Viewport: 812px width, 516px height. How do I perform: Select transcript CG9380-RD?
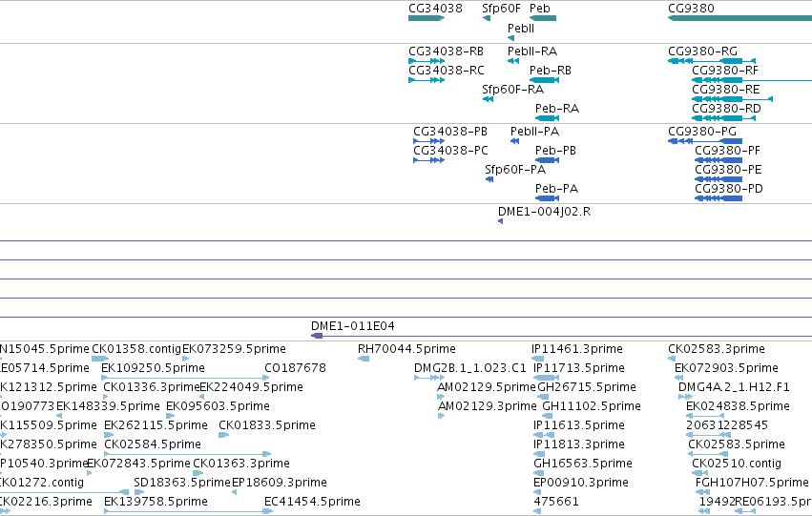point(723,118)
